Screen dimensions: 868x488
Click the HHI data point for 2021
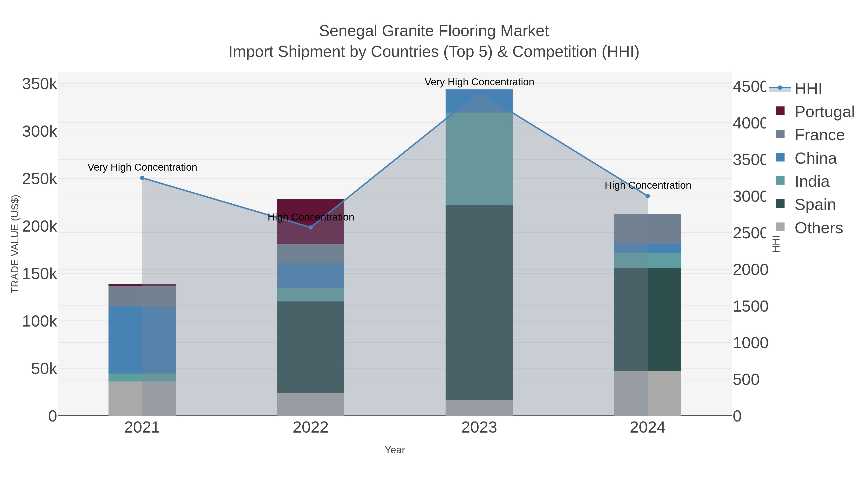[142, 178]
